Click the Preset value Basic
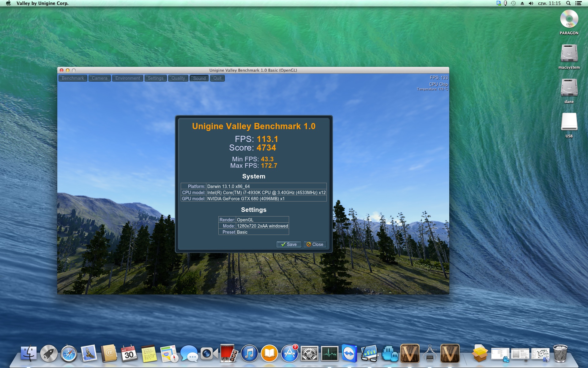Viewport: 588px width, 368px height. tap(242, 232)
